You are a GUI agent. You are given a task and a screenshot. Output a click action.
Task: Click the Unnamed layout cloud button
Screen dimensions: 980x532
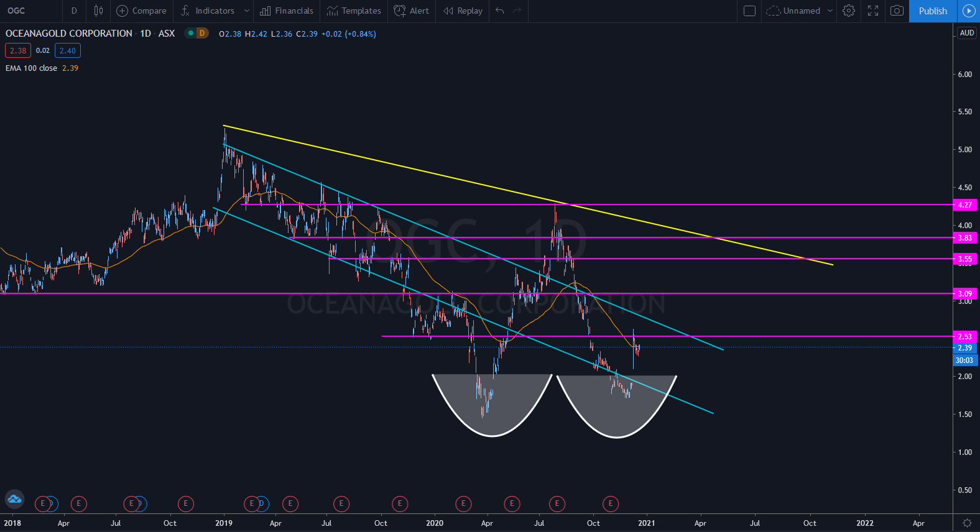[x=793, y=11]
